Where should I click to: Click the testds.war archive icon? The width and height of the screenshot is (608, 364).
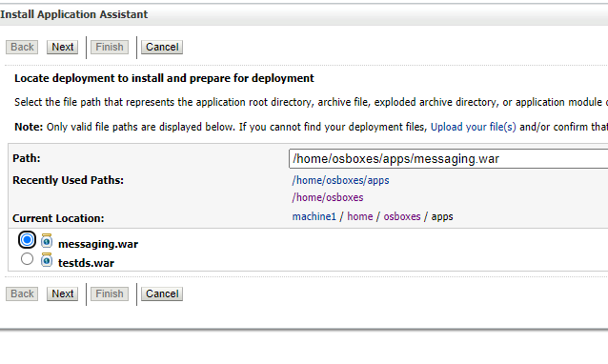47,260
